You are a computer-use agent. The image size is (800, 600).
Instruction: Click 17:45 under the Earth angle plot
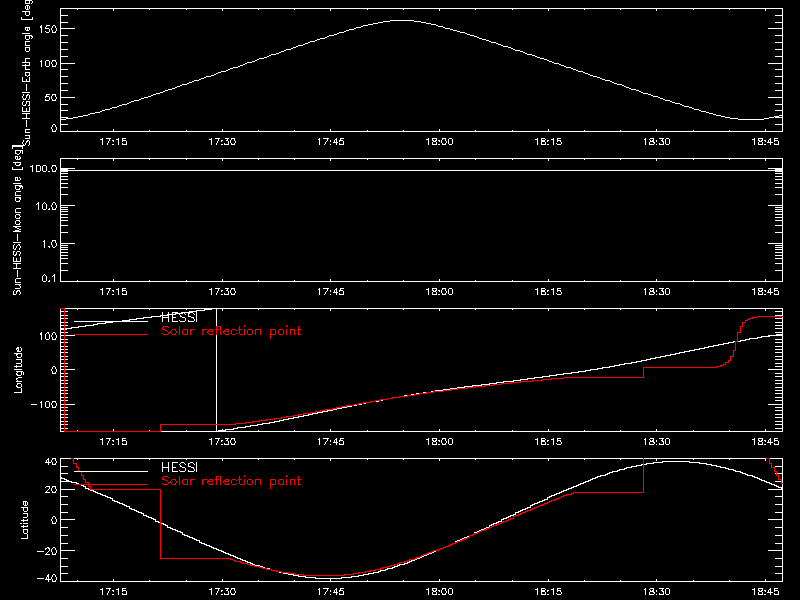pos(331,141)
